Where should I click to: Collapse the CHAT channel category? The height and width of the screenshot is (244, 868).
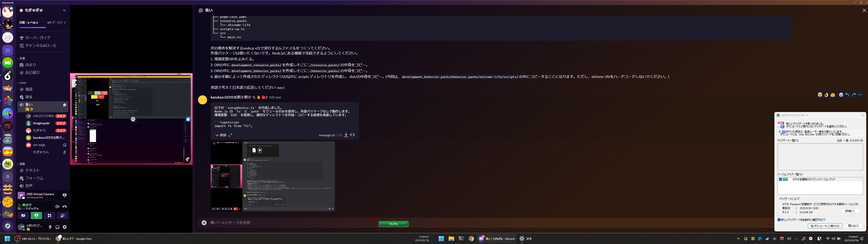pos(23,83)
